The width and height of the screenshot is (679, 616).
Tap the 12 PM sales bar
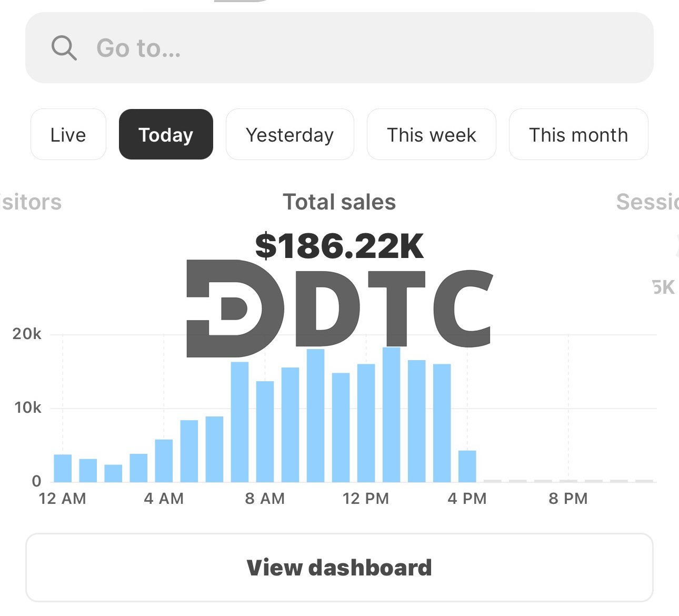click(366, 423)
